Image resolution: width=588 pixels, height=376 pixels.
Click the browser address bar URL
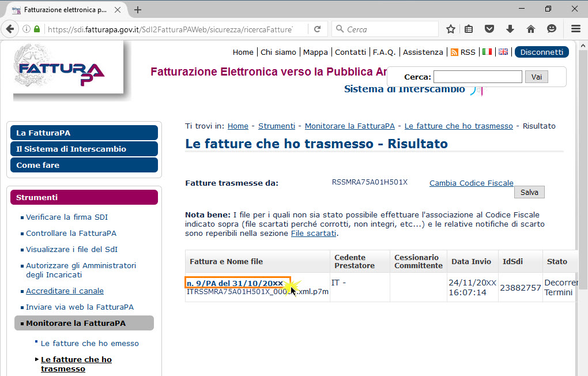pyautogui.click(x=171, y=29)
